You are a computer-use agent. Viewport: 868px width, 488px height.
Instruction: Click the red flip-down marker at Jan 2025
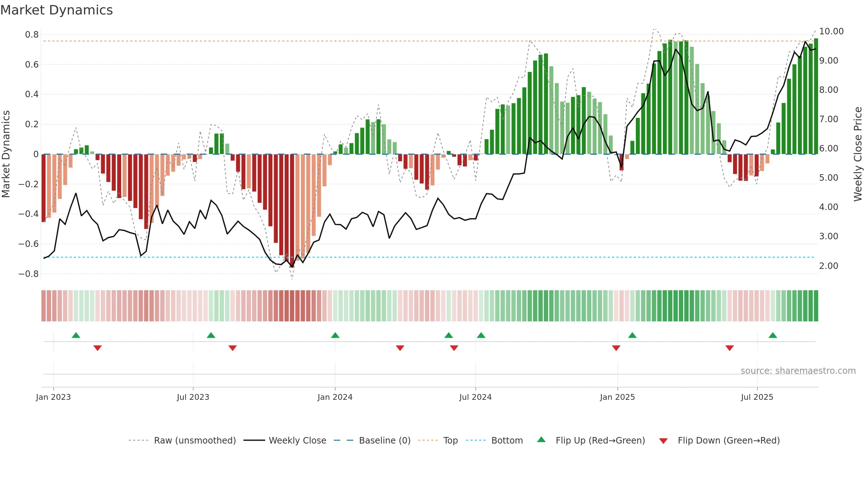click(x=616, y=348)
